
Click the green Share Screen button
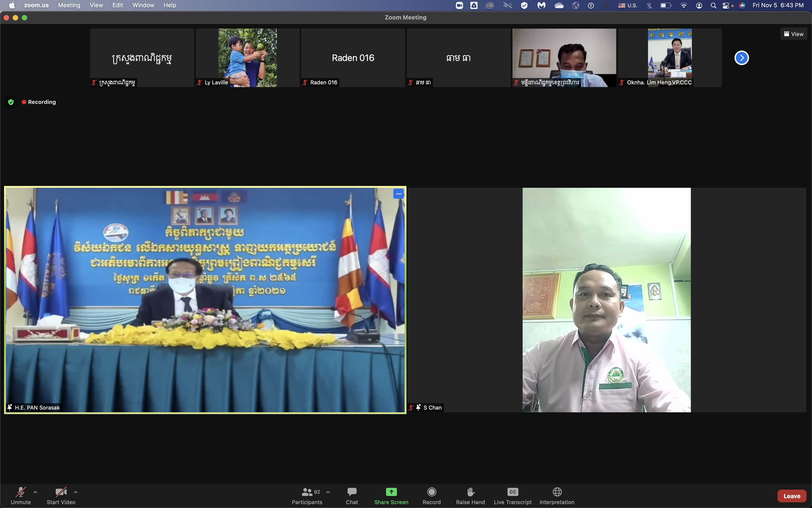click(x=391, y=496)
